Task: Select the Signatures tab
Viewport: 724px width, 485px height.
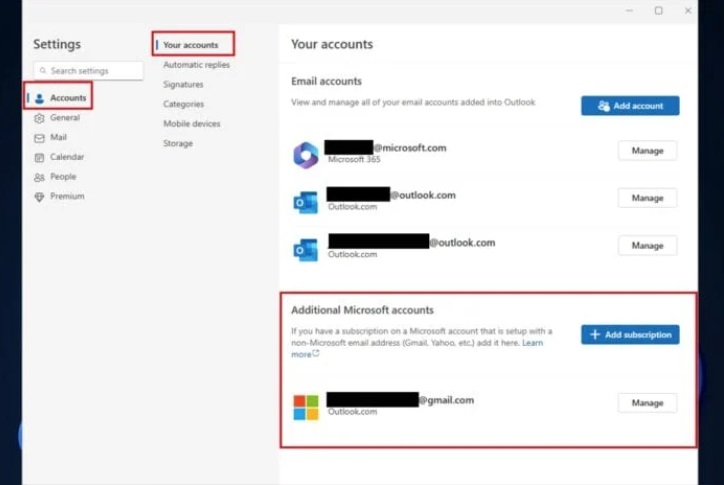Action: (183, 85)
